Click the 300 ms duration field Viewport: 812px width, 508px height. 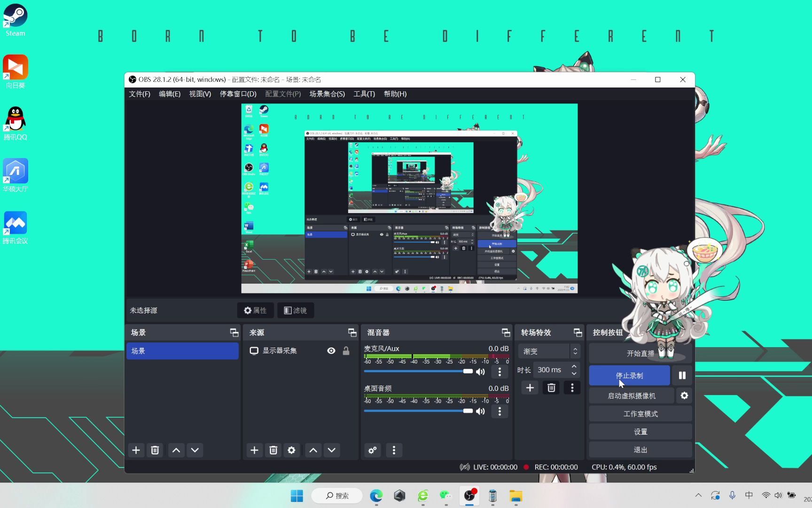click(x=551, y=370)
